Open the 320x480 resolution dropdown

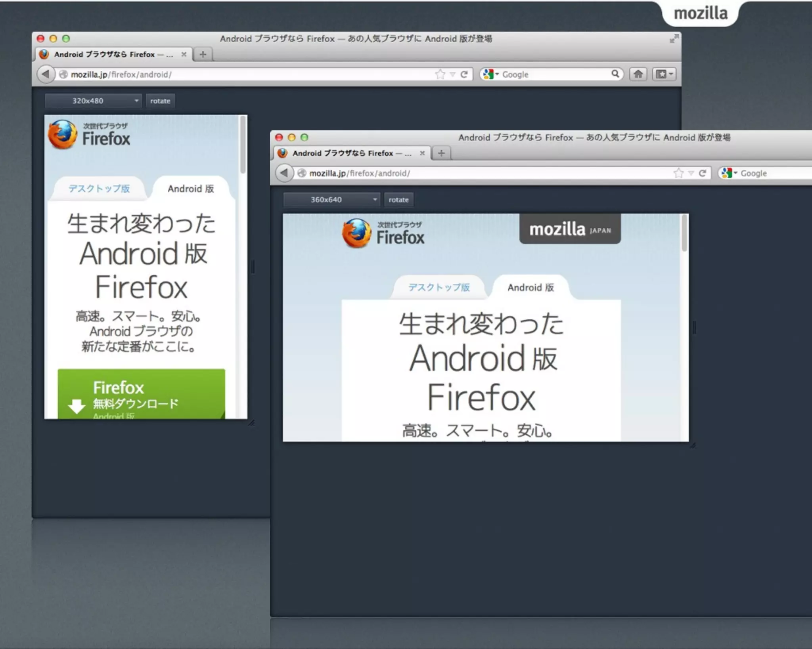(x=93, y=101)
